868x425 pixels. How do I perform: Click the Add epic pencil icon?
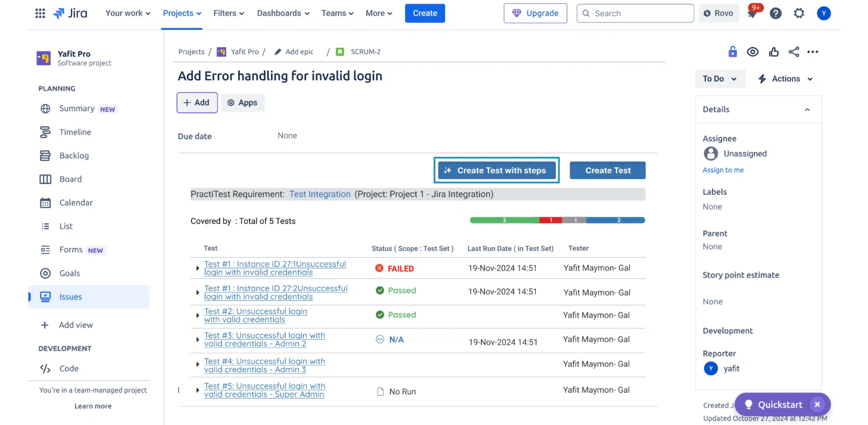278,52
